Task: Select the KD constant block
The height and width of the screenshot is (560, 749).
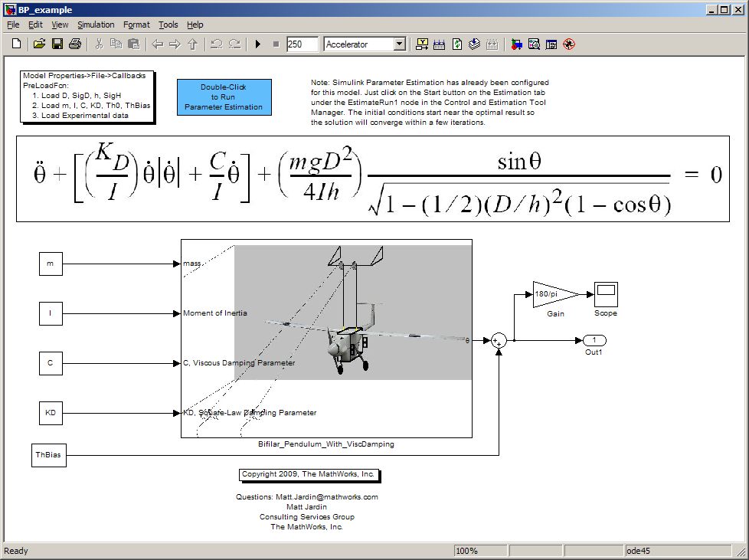Action: click(51, 413)
